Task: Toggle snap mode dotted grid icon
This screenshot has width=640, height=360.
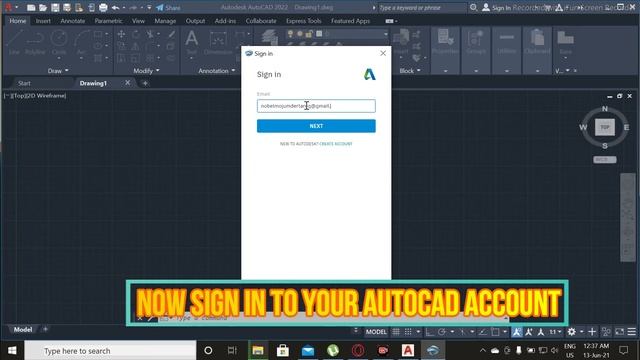Action: click(408, 332)
